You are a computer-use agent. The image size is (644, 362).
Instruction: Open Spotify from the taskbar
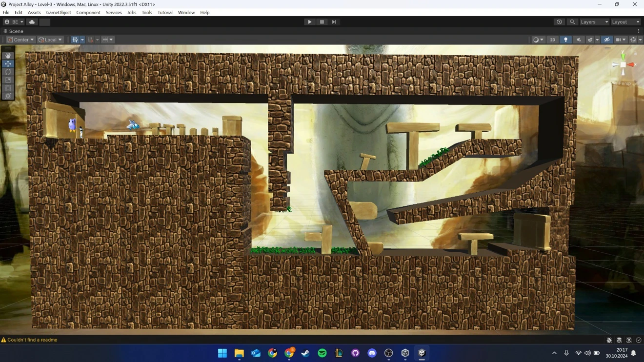pos(322,353)
